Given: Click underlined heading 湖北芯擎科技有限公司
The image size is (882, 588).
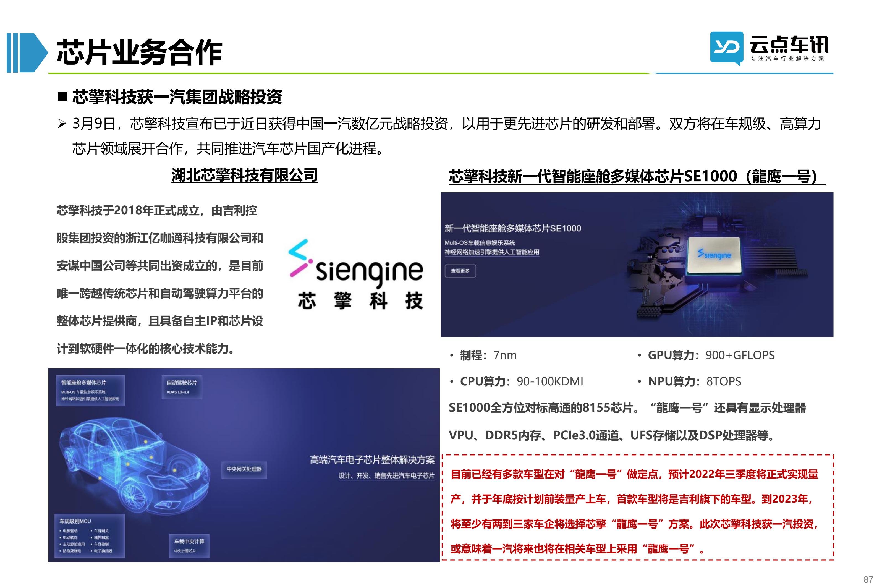Looking at the screenshot, I should coord(244,175).
